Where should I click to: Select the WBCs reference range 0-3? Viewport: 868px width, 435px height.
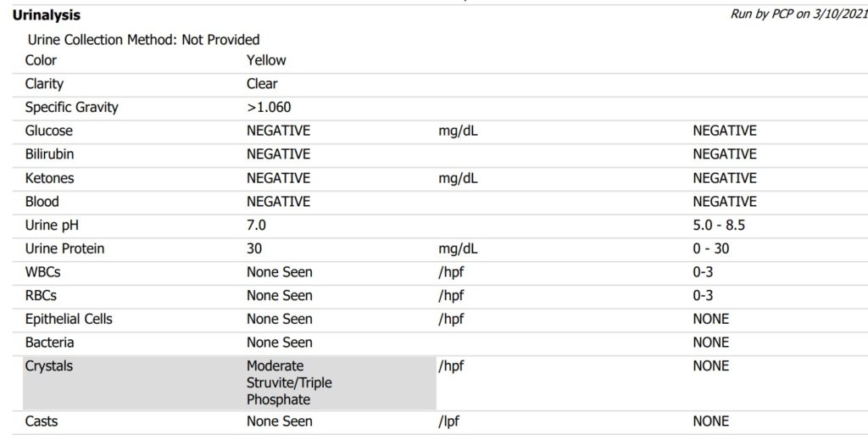point(703,272)
